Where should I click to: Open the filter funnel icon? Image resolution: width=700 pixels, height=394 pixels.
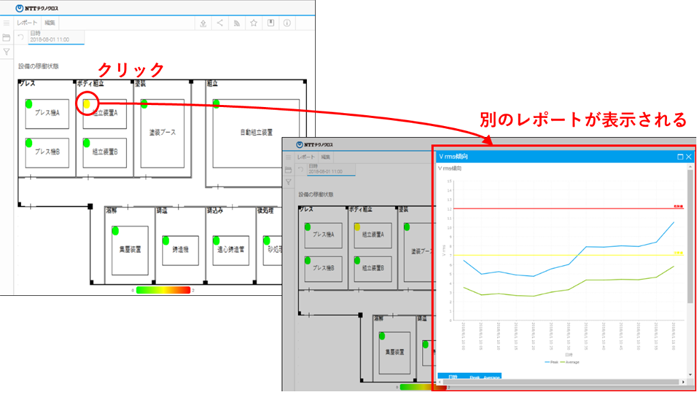(x=6, y=52)
